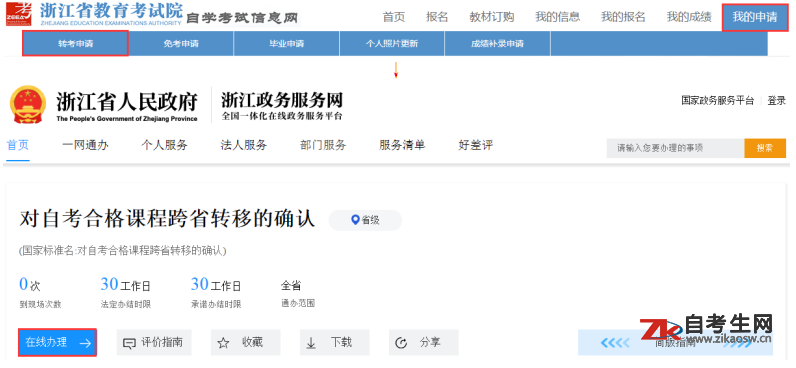Open 我的报名 in the top navigation
The image size is (796, 368).
coord(623,17)
